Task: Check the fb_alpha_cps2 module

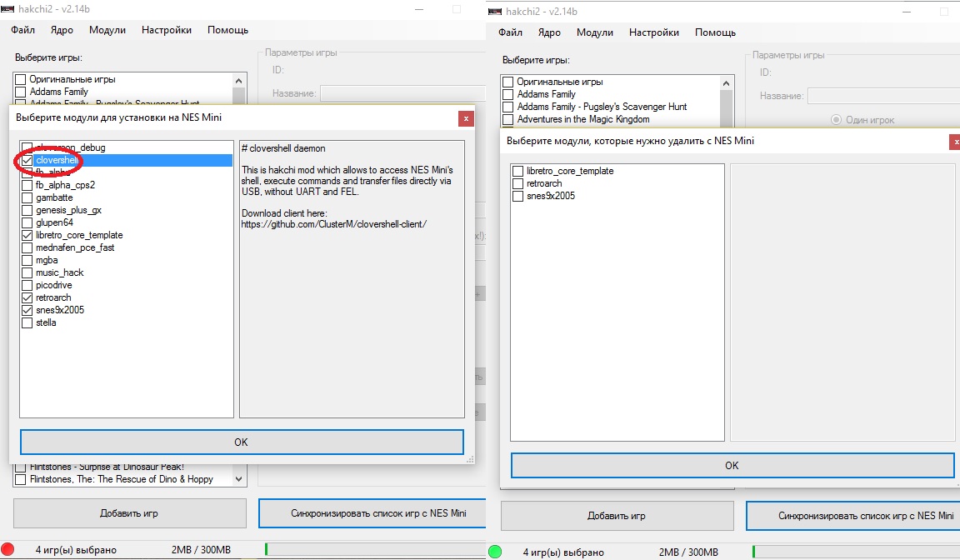Action: click(x=27, y=185)
